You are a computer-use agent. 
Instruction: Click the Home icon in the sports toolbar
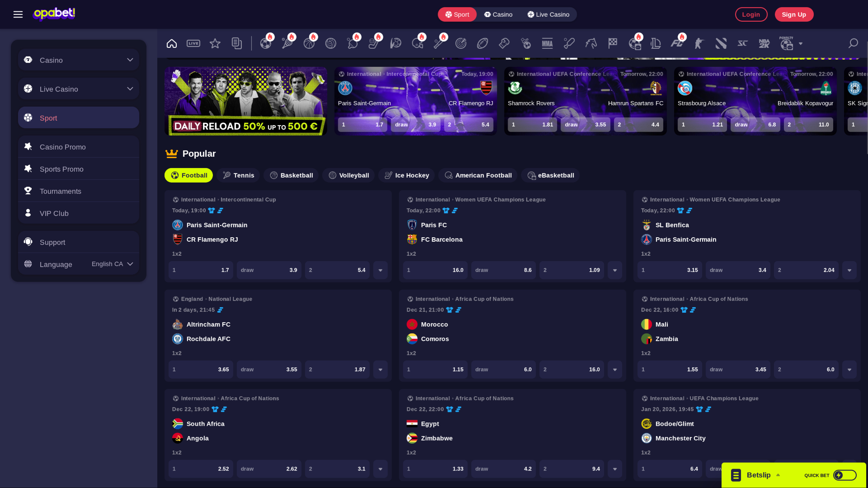pos(172,43)
